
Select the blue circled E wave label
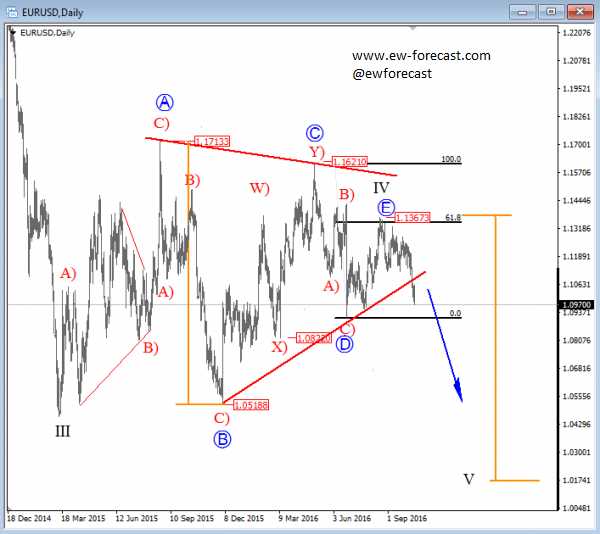pyautogui.click(x=386, y=207)
